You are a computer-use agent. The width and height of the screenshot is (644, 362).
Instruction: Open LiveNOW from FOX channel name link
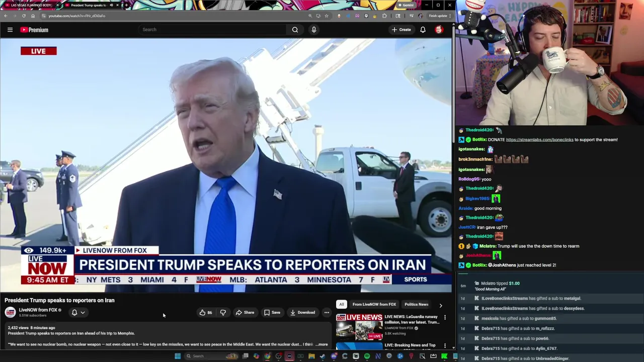(38, 310)
